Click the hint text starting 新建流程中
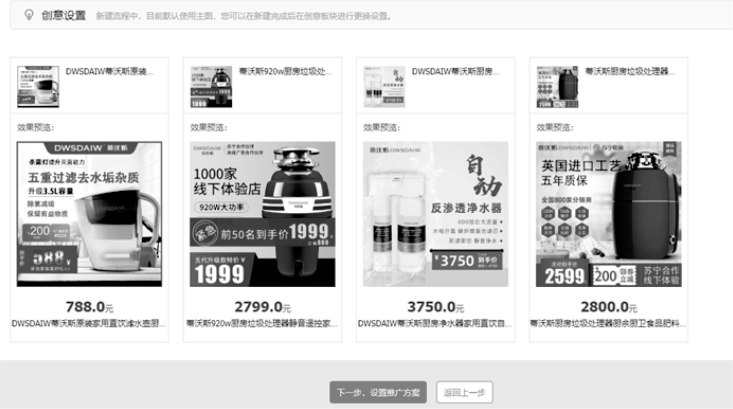This screenshot has height=409, width=733. (244, 16)
